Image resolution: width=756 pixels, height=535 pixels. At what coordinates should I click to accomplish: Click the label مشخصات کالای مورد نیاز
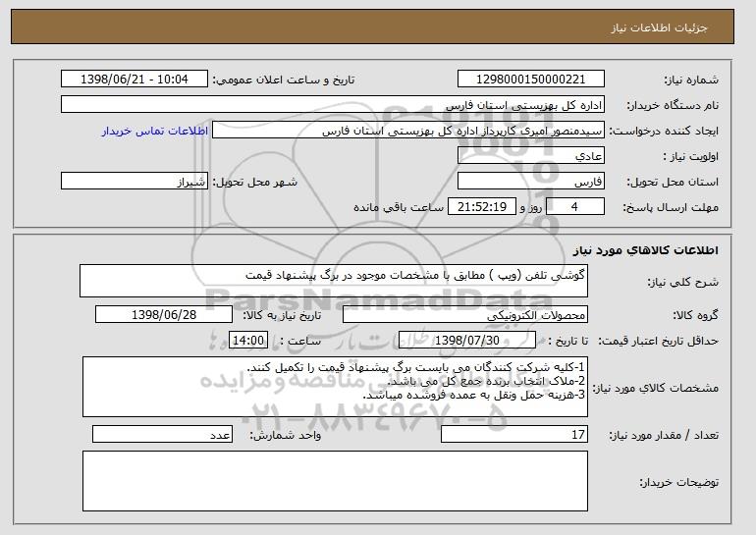[655, 388]
